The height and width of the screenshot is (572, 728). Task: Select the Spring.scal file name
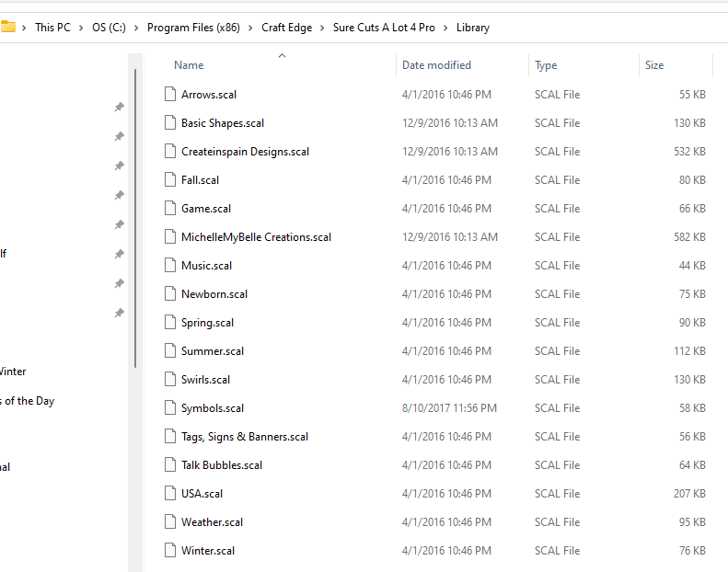(x=207, y=323)
